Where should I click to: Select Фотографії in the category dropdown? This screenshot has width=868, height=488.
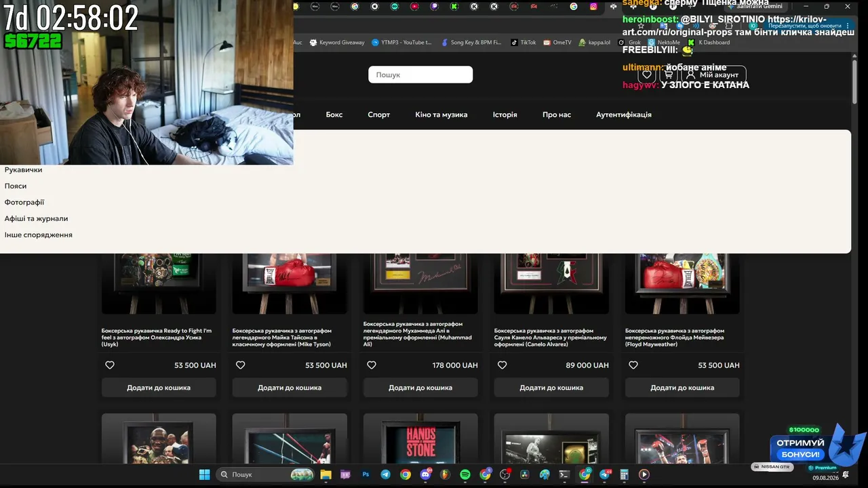24,203
